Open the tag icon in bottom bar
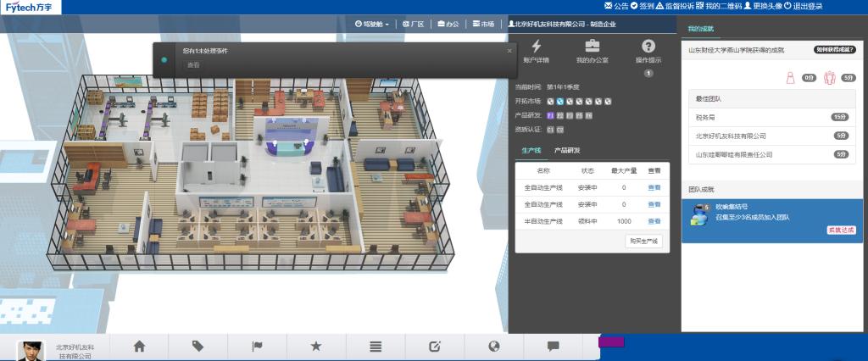Image resolution: width=868 pixels, height=361 pixels. tap(198, 346)
